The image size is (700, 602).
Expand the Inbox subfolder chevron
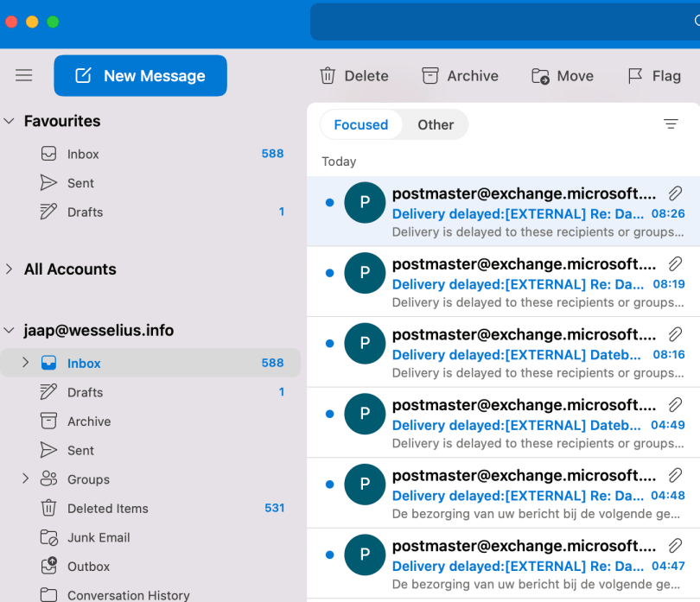(x=25, y=363)
